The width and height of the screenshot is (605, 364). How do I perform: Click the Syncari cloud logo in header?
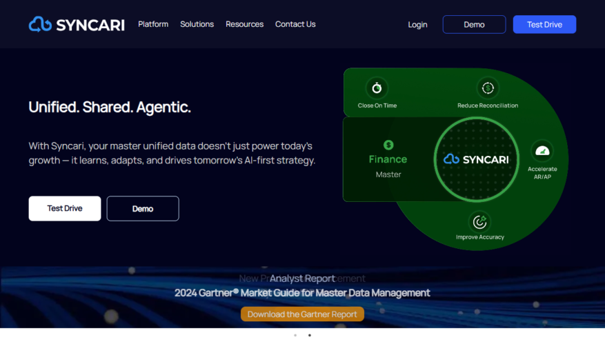[77, 25]
